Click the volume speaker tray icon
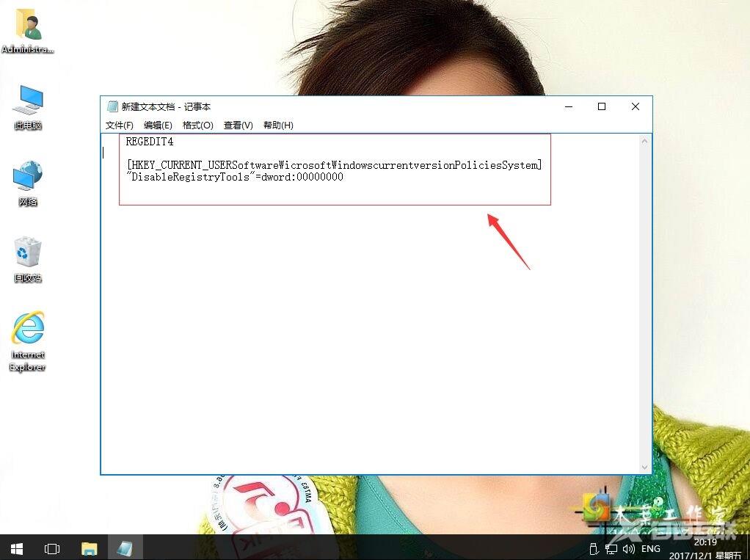 point(628,549)
